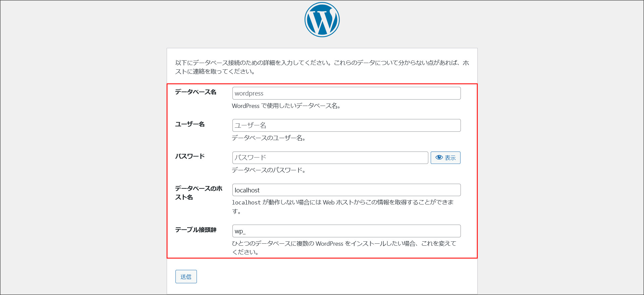
Task: Focus the データベース名 input with wordpress placeholder
Action: pos(346,93)
